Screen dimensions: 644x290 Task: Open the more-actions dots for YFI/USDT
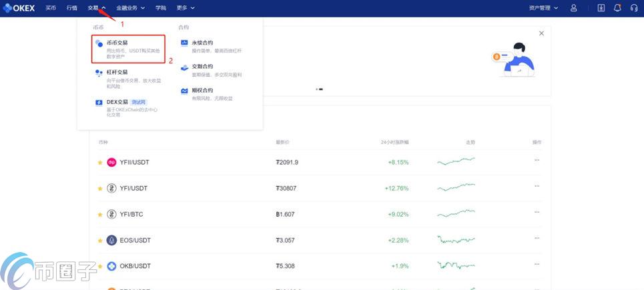point(537,186)
